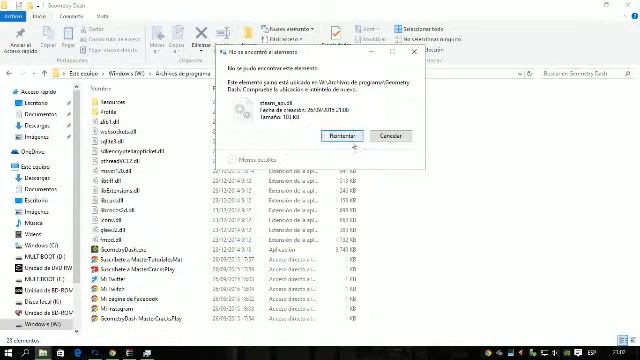Select the GeometryDash.exe application

click(x=119, y=250)
